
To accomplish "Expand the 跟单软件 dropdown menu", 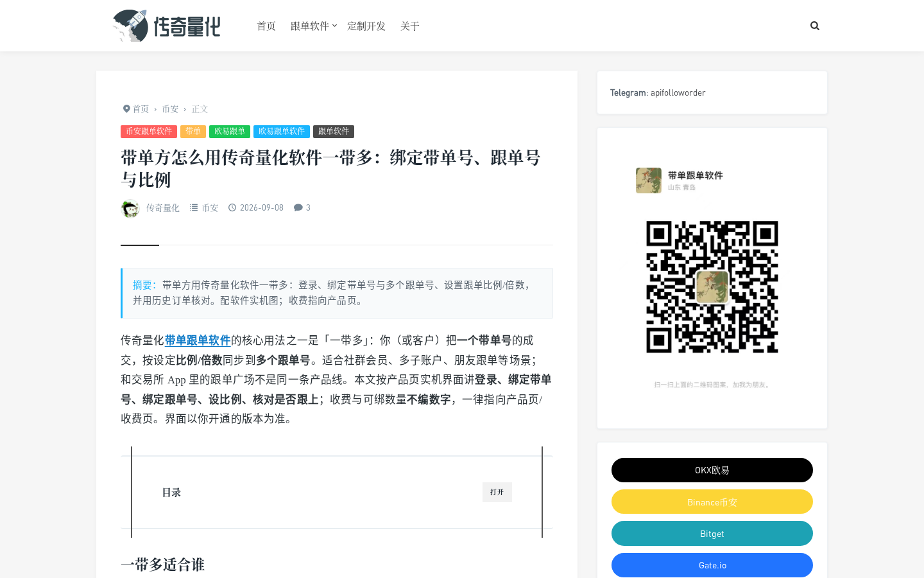I will [314, 26].
